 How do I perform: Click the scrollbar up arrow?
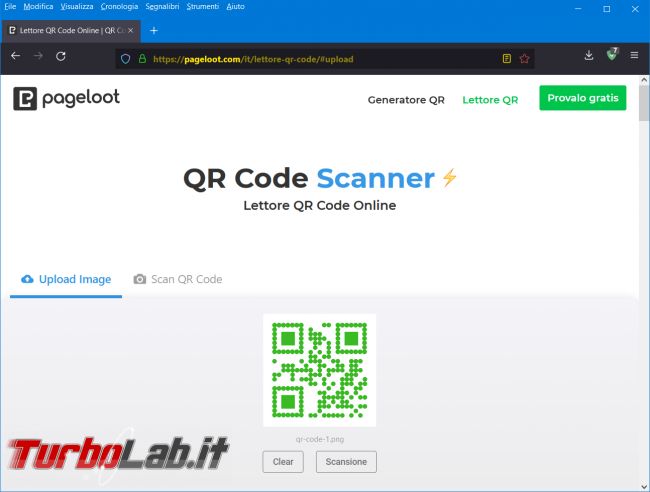(x=643, y=80)
